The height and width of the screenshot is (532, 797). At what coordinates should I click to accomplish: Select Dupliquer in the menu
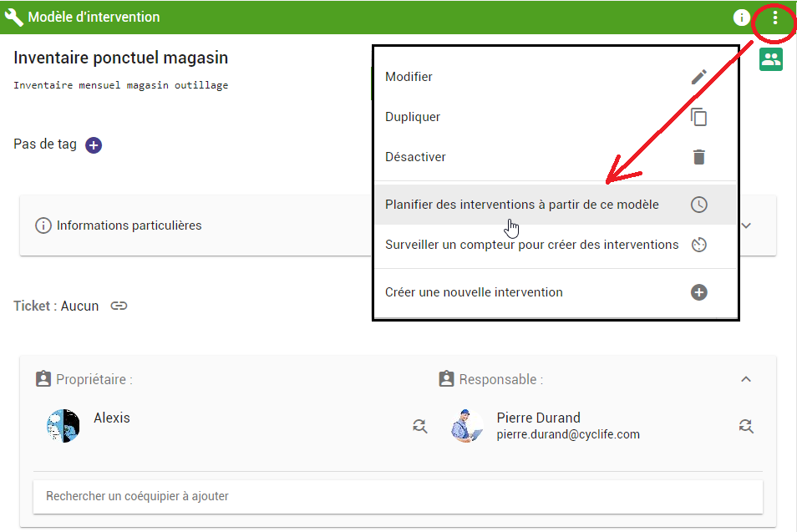(x=556, y=117)
